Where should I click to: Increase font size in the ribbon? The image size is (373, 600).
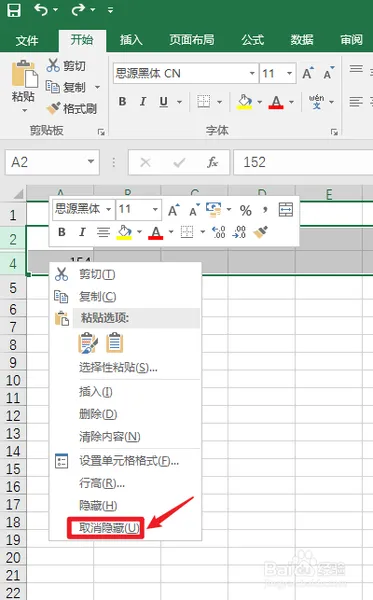coord(308,73)
